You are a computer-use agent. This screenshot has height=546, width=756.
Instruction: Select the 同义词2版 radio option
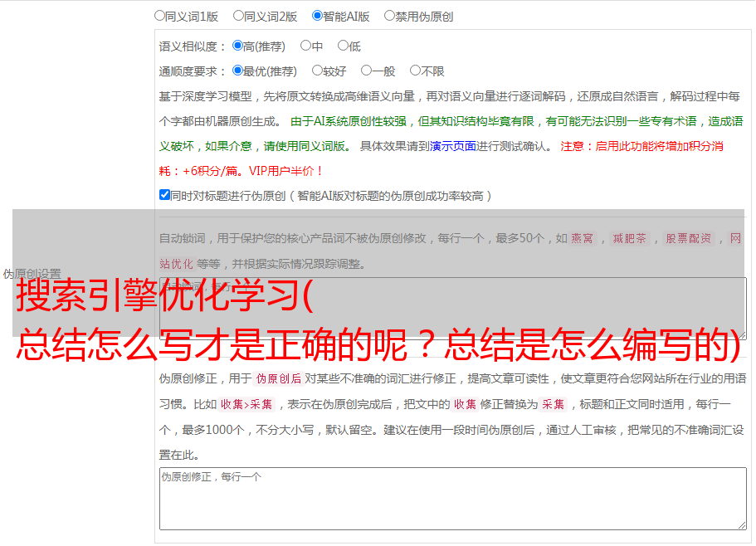(x=238, y=16)
